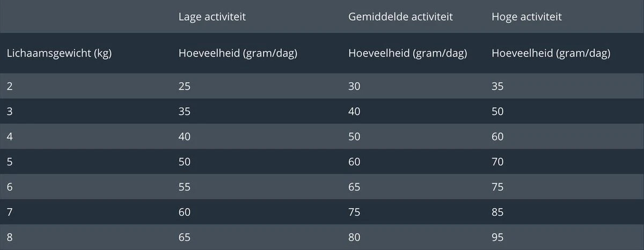Click body weight 3 in first column
Screen dimensions: 644x250
tap(10, 112)
